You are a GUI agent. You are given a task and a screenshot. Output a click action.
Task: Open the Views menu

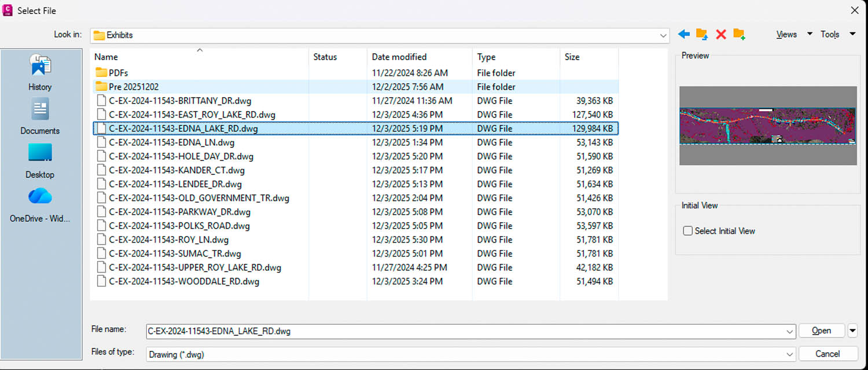tap(793, 35)
